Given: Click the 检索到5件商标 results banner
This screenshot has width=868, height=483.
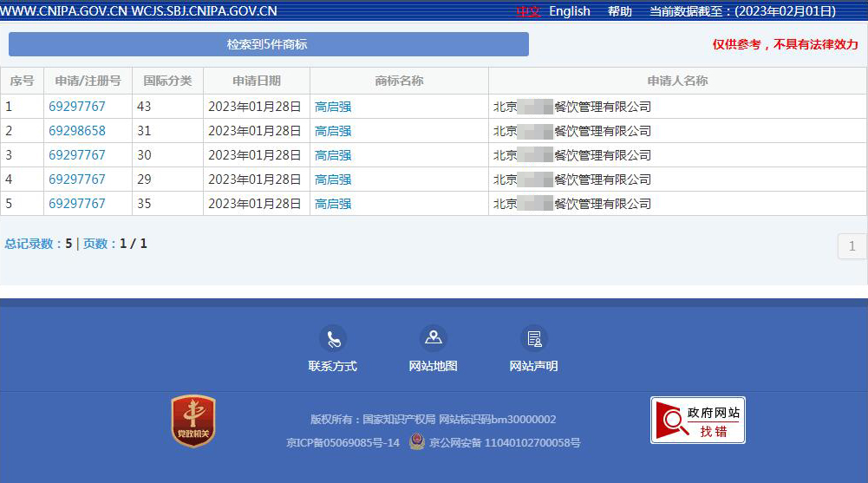Looking at the screenshot, I should coord(269,44).
